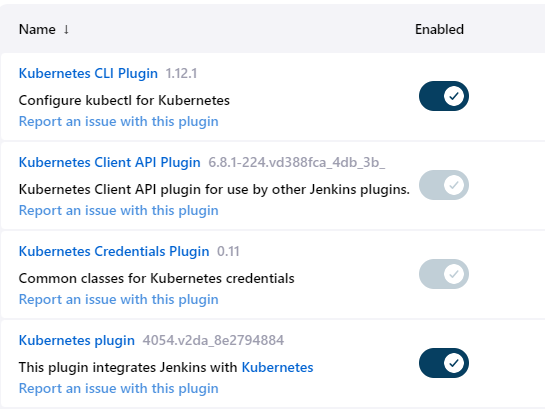Turn off the Kubernetes plugin switch
The height and width of the screenshot is (409, 545).
coord(444,363)
